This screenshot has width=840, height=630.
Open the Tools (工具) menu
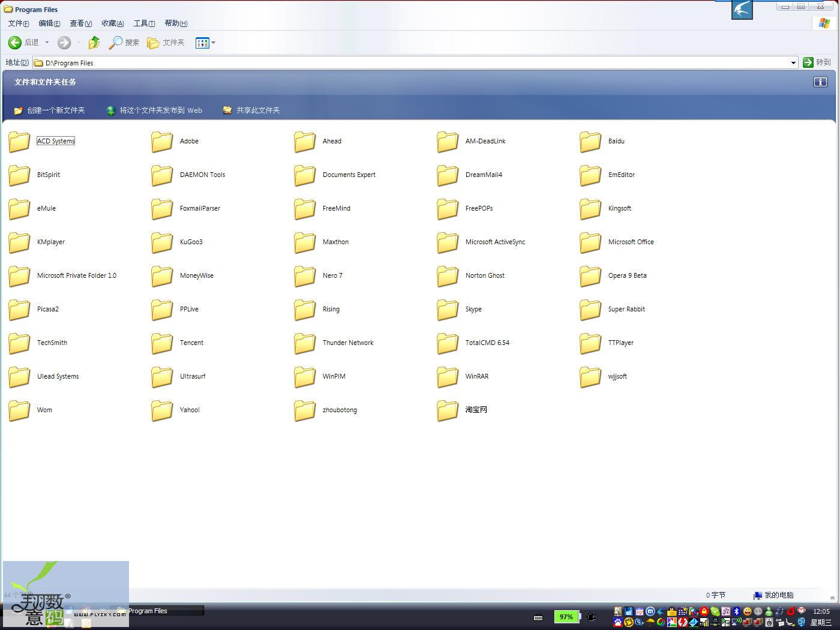144,23
